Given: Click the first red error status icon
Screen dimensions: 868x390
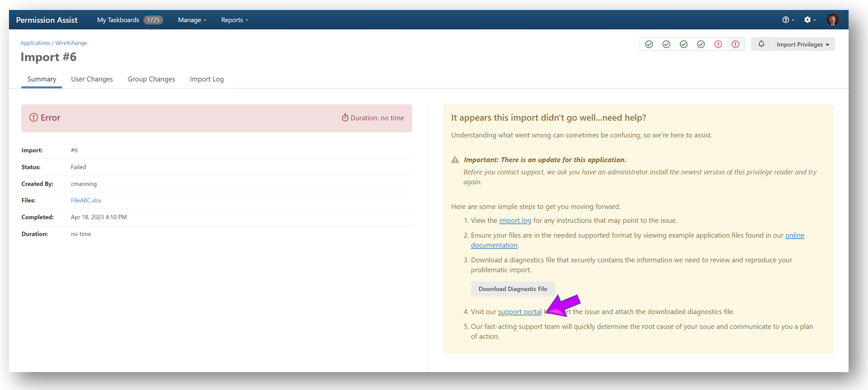Looking at the screenshot, I should (x=718, y=44).
